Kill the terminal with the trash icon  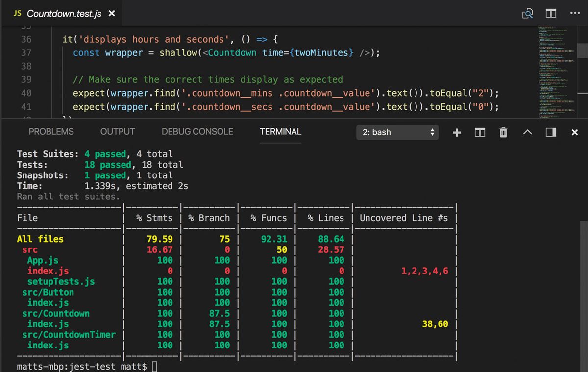coord(503,132)
